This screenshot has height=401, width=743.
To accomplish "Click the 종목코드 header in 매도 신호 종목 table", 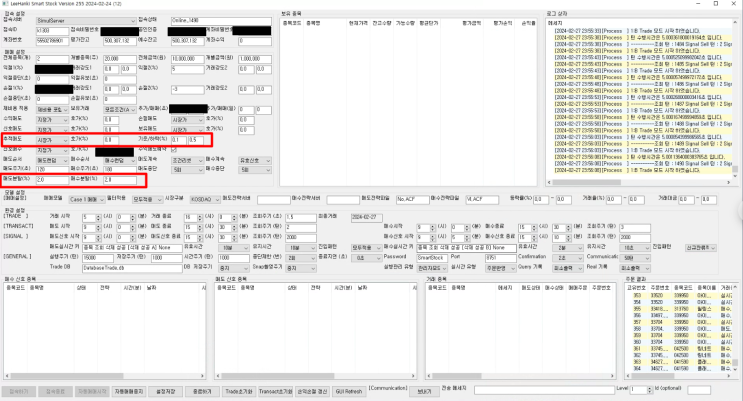I will tap(227, 288).
